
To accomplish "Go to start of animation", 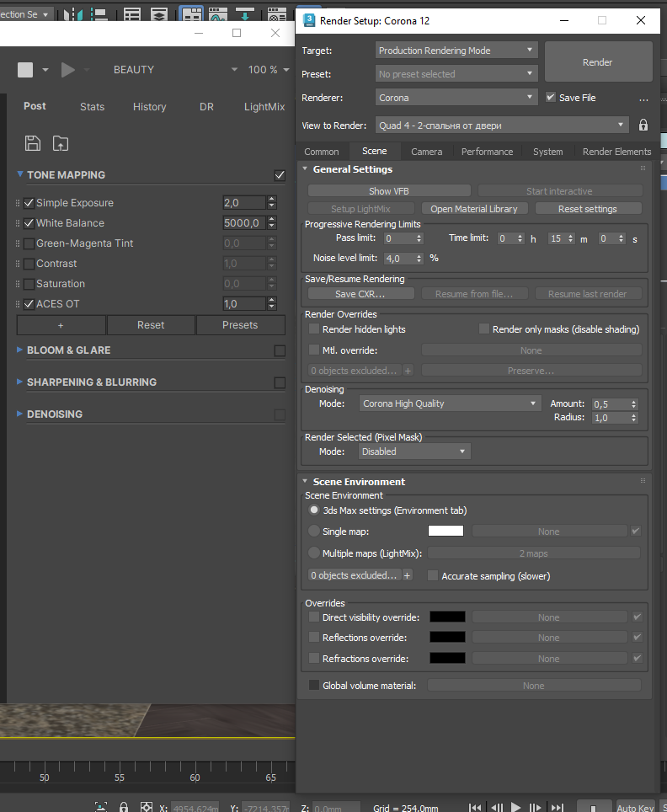I will pyautogui.click(x=475, y=807).
